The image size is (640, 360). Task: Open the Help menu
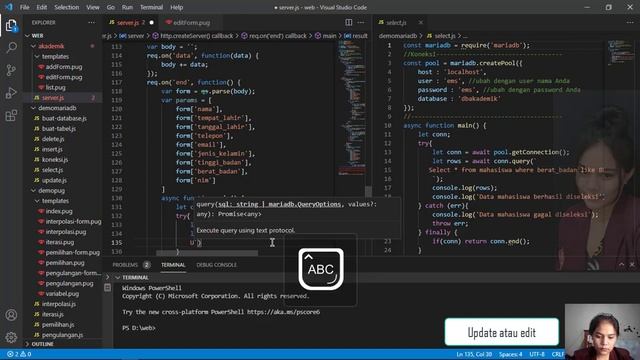[176, 7]
